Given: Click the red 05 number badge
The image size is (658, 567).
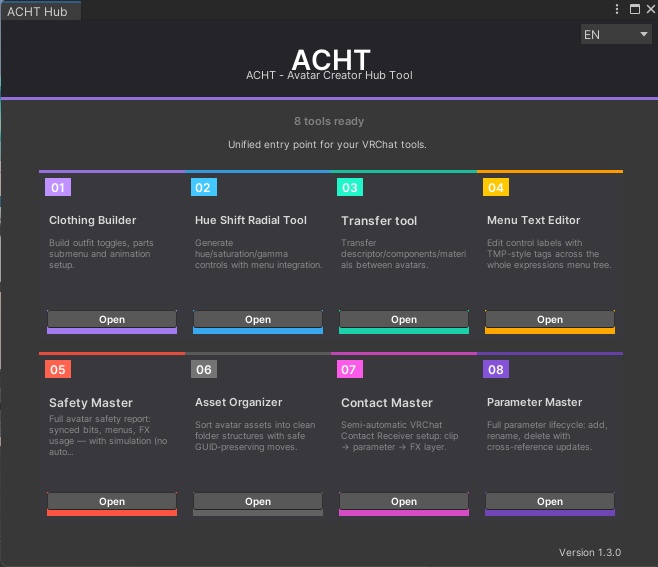Looking at the screenshot, I should 58,369.
